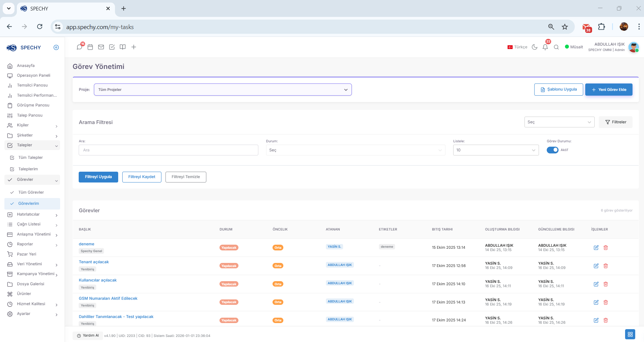
Task: Open browser extensions puzzle icon
Action: point(601,27)
